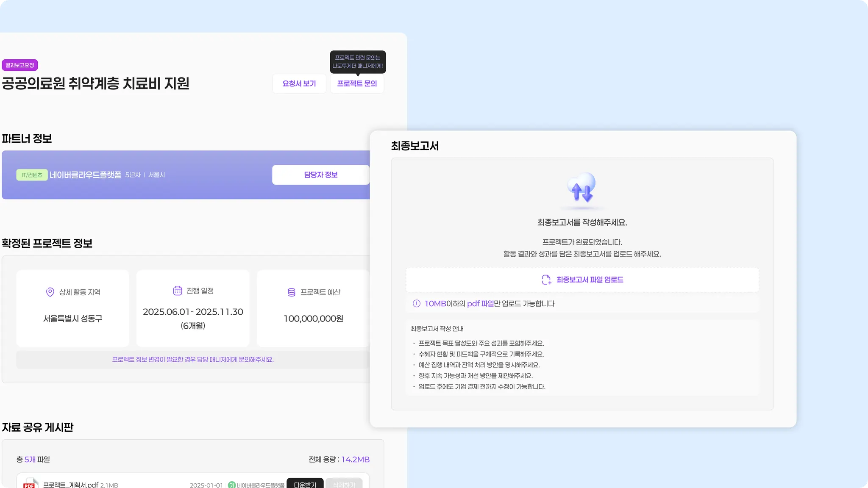Click the 결과보고요청 status badge
This screenshot has height=488, width=868.
pyautogui.click(x=20, y=65)
